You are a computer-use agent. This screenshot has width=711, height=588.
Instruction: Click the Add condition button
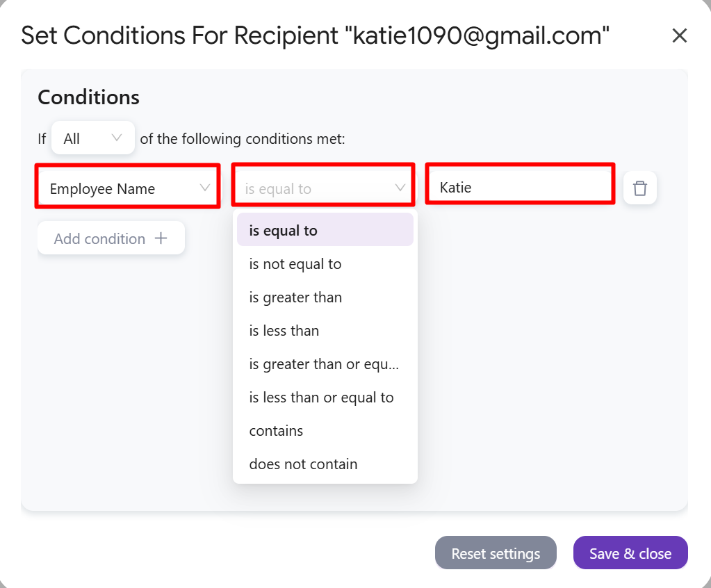(x=111, y=238)
